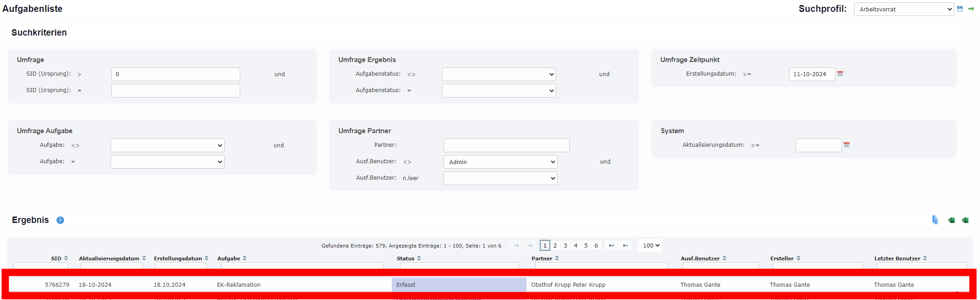Click the blue document copy icon
This screenshot has width=980, height=300.
[935, 220]
